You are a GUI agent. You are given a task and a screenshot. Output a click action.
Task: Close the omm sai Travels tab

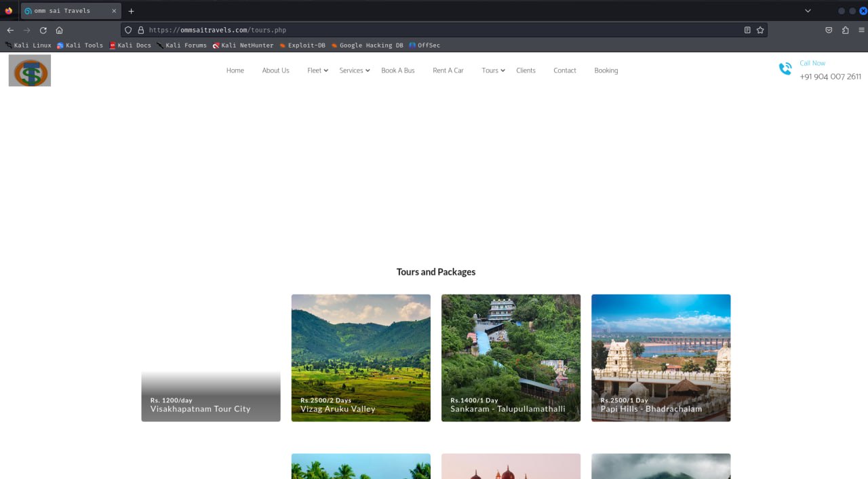[x=114, y=11]
